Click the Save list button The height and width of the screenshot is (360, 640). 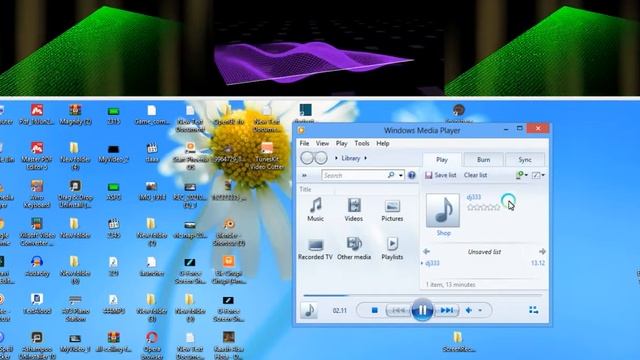pyautogui.click(x=440, y=175)
